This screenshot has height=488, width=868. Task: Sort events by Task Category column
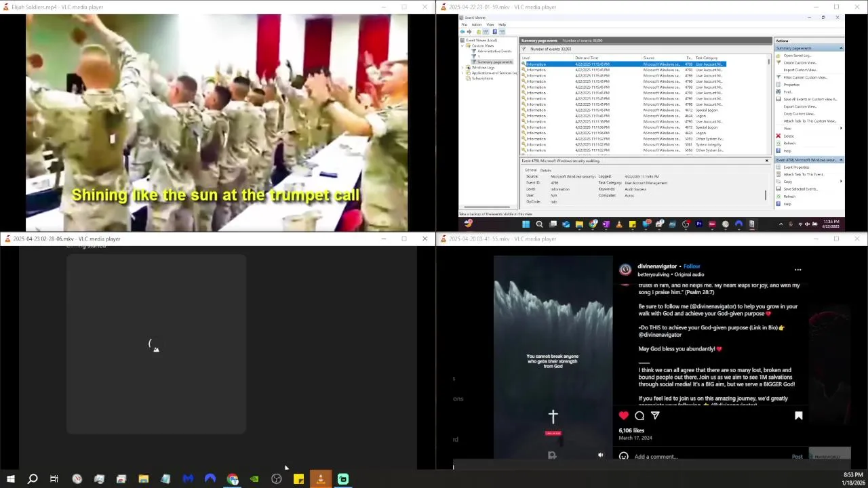[707, 58]
